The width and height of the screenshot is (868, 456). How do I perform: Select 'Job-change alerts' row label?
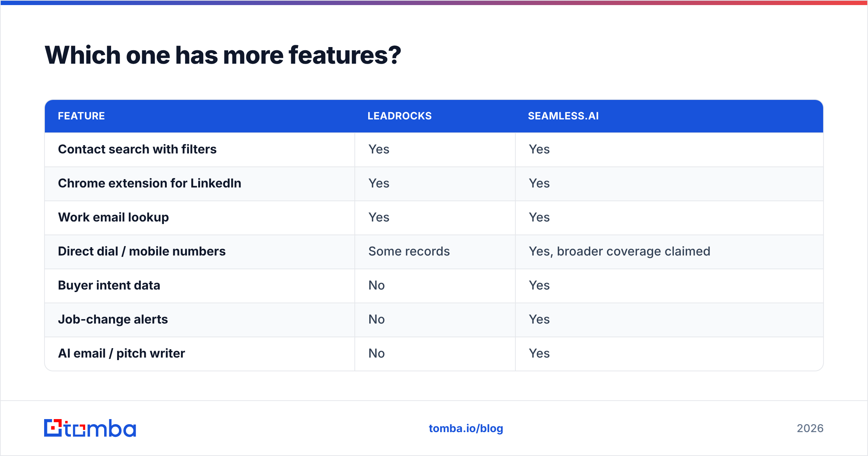point(113,319)
